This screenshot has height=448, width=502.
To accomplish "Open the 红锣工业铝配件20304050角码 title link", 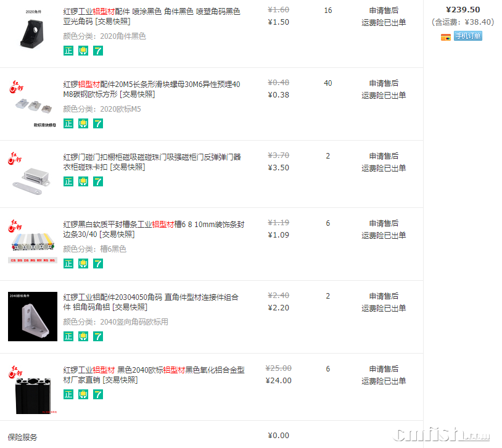I will pos(150,302).
